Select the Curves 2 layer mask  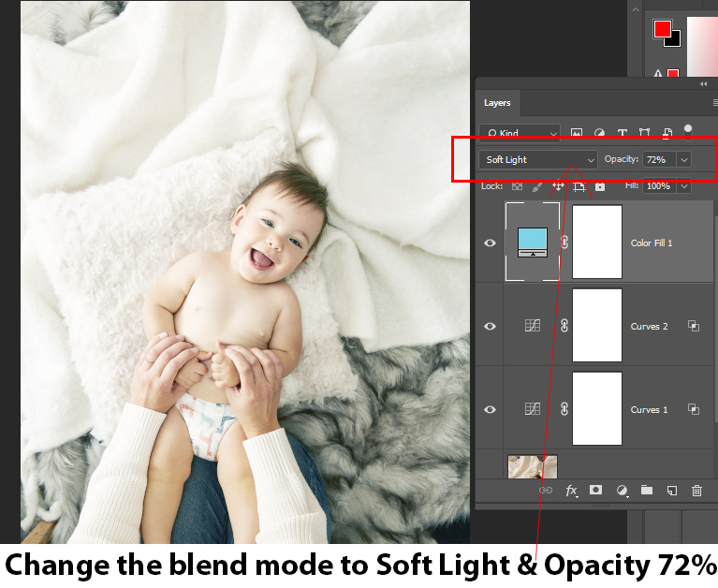(x=597, y=325)
